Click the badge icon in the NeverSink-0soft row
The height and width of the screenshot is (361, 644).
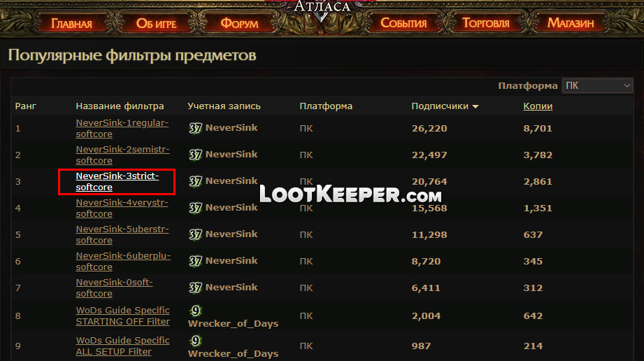point(195,288)
